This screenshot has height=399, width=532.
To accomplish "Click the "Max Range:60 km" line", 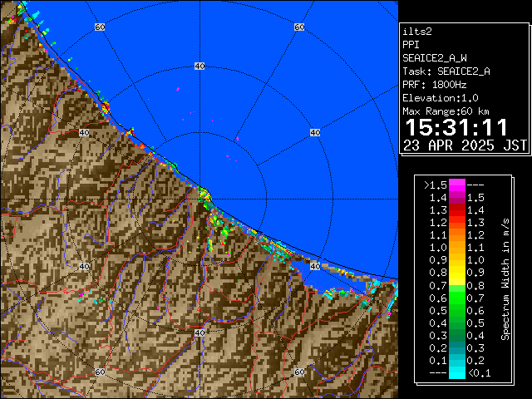I will point(446,111).
